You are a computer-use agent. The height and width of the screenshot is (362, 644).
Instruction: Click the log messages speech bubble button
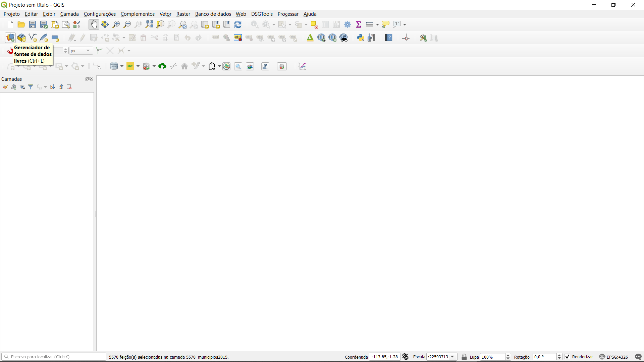point(638,357)
